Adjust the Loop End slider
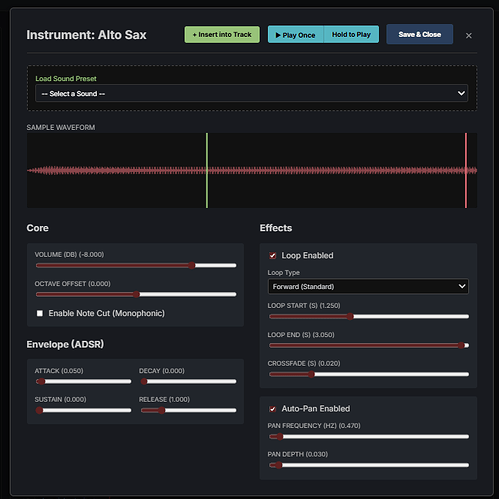 (x=369, y=345)
